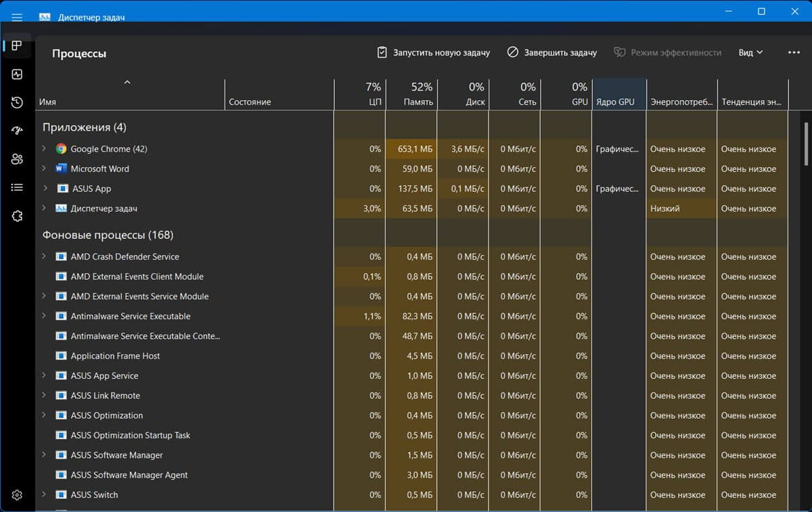Open the Performance page in sidebar
812x512 pixels.
pyautogui.click(x=17, y=74)
